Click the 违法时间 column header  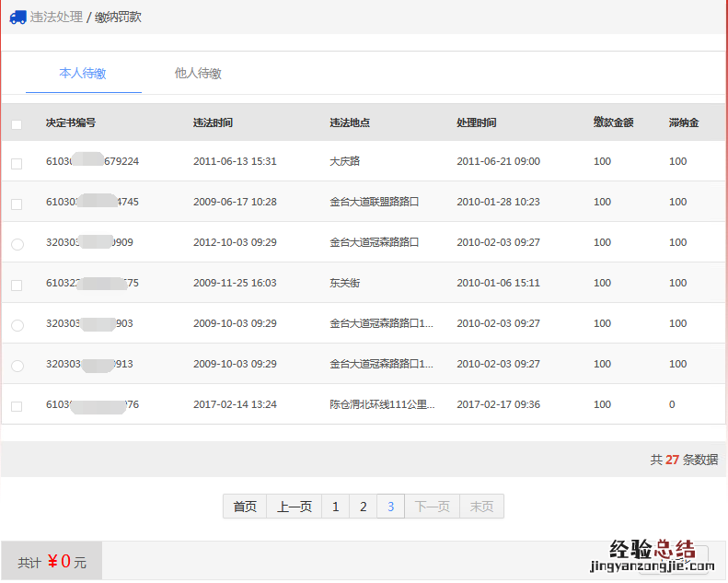click(213, 122)
